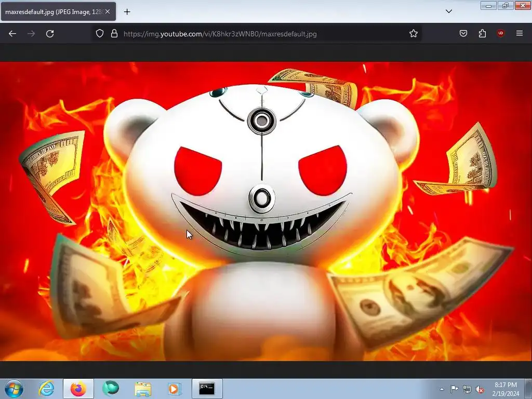Close the maxresdefault.jpg tab
Image resolution: width=532 pixels, height=399 pixels.
coord(108,11)
